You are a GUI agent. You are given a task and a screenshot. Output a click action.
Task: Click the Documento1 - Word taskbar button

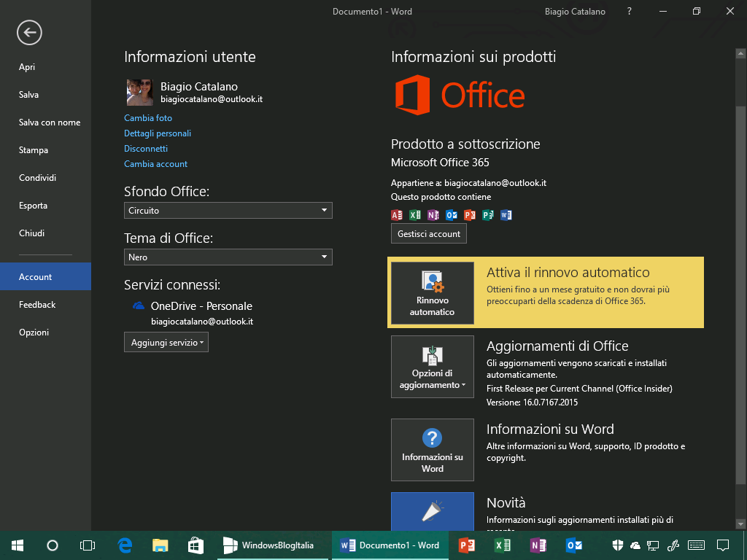(x=390, y=545)
